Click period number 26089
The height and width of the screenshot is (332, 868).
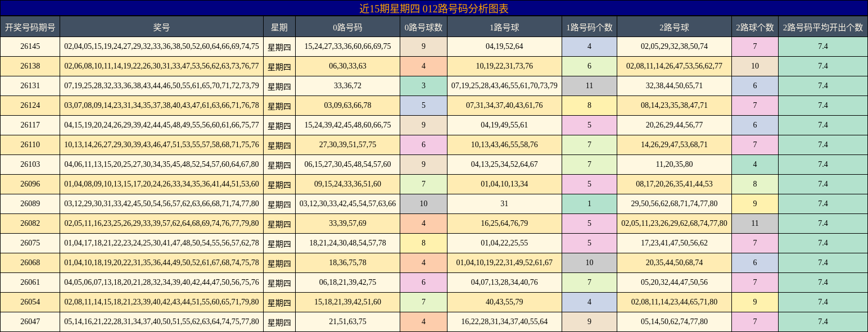tap(30, 204)
